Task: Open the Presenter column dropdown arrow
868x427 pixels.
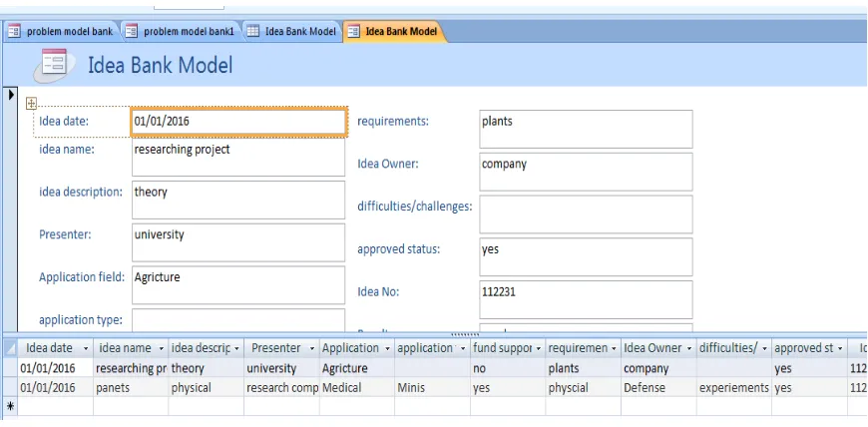Action: pyautogui.click(x=311, y=349)
